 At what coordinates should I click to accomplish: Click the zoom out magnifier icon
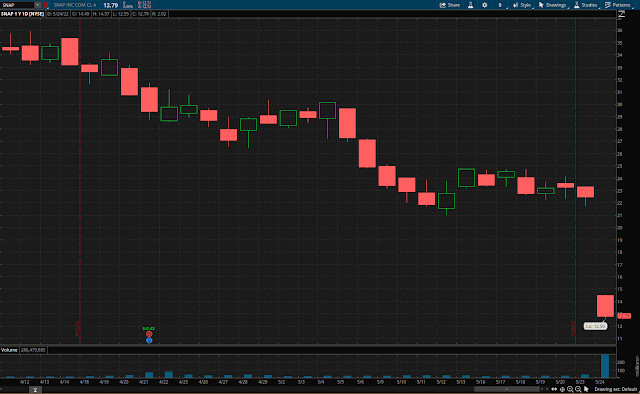pos(578,390)
